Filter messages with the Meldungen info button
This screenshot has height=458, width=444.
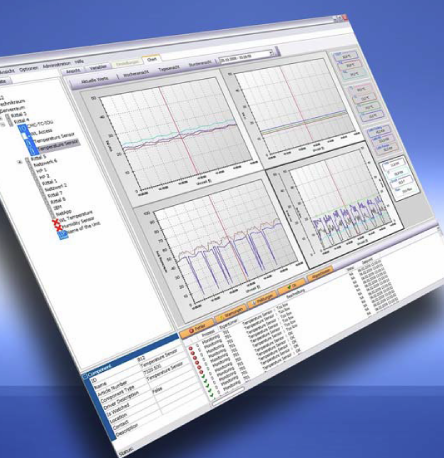point(263,299)
